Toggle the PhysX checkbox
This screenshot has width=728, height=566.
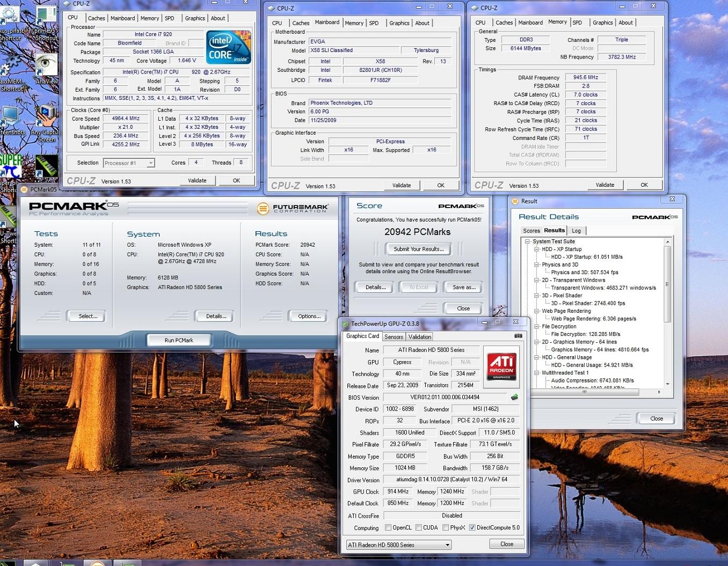click(x=445, y=527)
